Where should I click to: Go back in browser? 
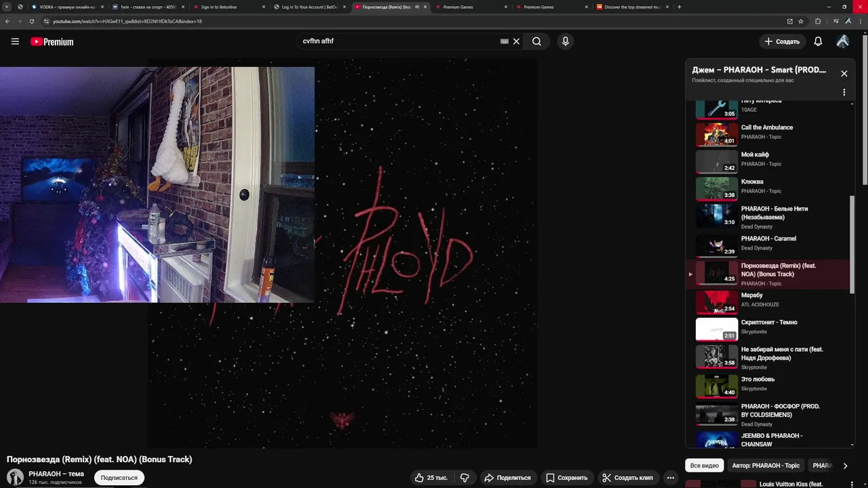(7, 21)
